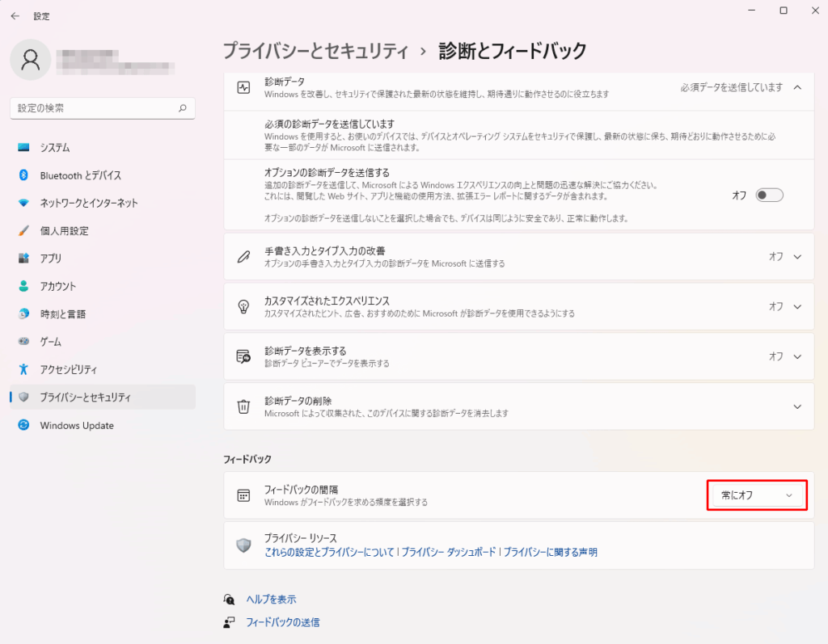Click the lightbulb icon for カスタマイズされたエクスペリエンス
Image resolution: width=828 pixels, height=644 pixels.
coord(243,307)
